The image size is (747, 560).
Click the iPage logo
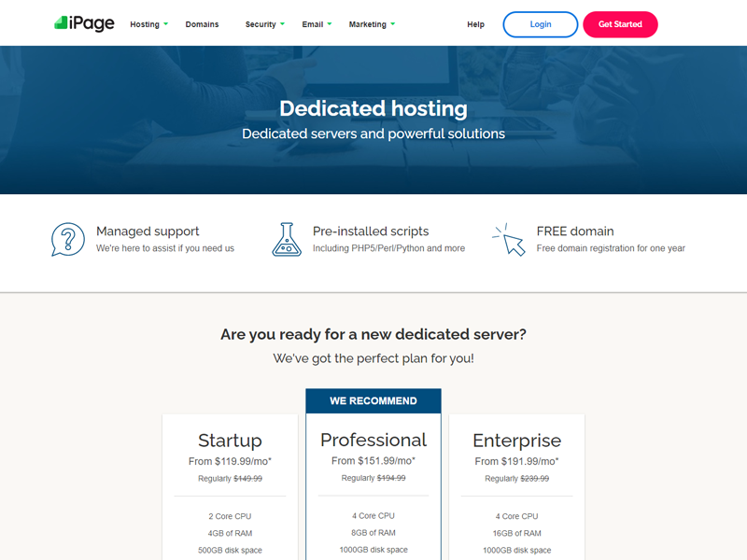84,23
